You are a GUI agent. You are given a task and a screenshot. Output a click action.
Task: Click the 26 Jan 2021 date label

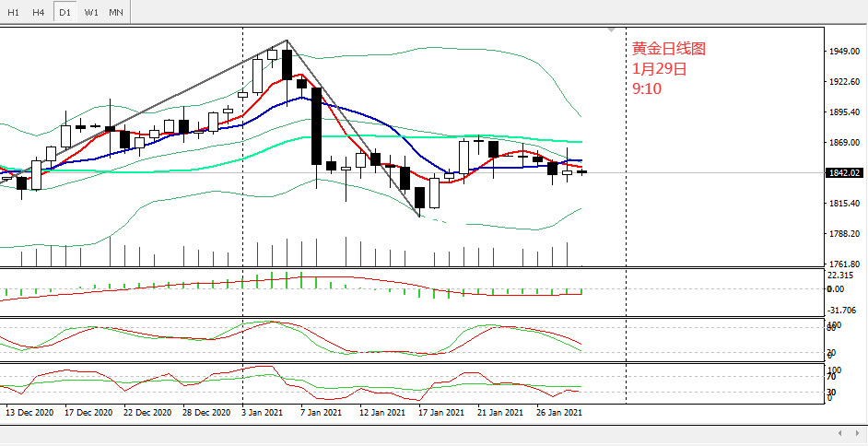558,414
